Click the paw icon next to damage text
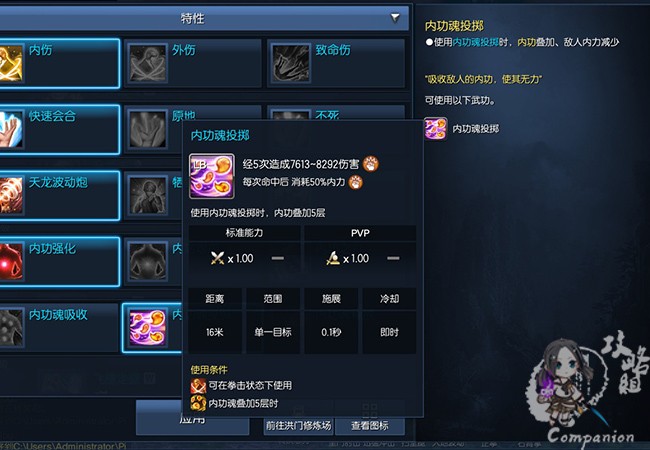 (x=371, y=164)
